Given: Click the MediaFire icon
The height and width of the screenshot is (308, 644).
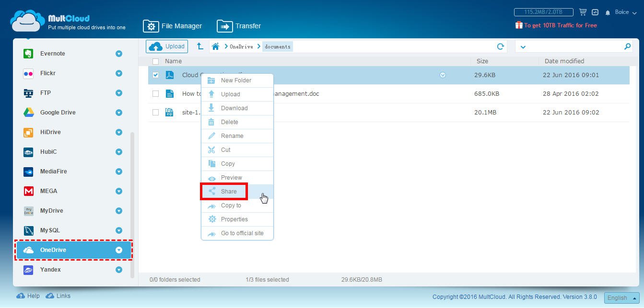Looking at the screenshot, I should click(x=28, y=171).
